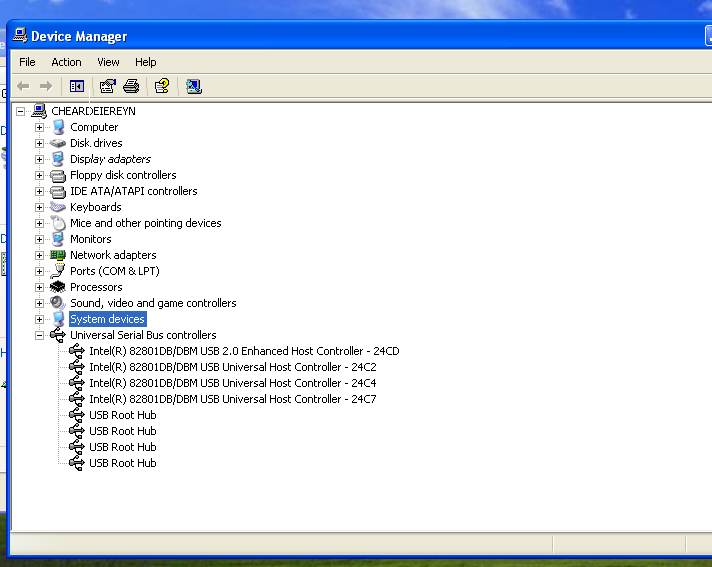
Task: Select the first USB Root Hub
Action: pyautogui.click(x=123, y=415)
